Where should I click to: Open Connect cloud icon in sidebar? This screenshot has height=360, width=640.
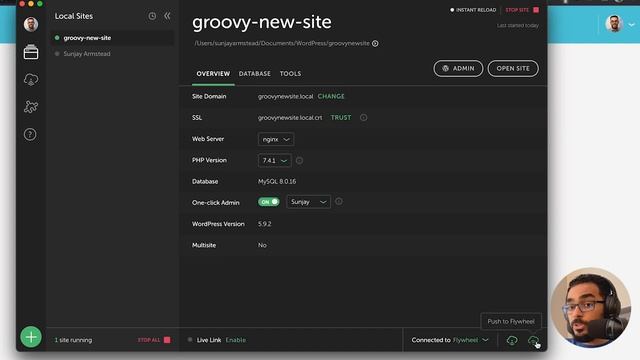[31, 79]
